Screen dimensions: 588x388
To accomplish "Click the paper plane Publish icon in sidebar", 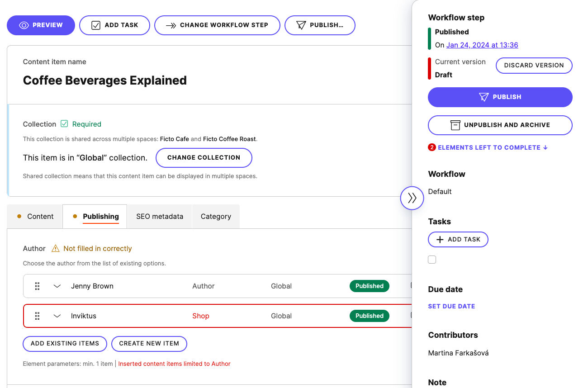I will click(484, 97).
